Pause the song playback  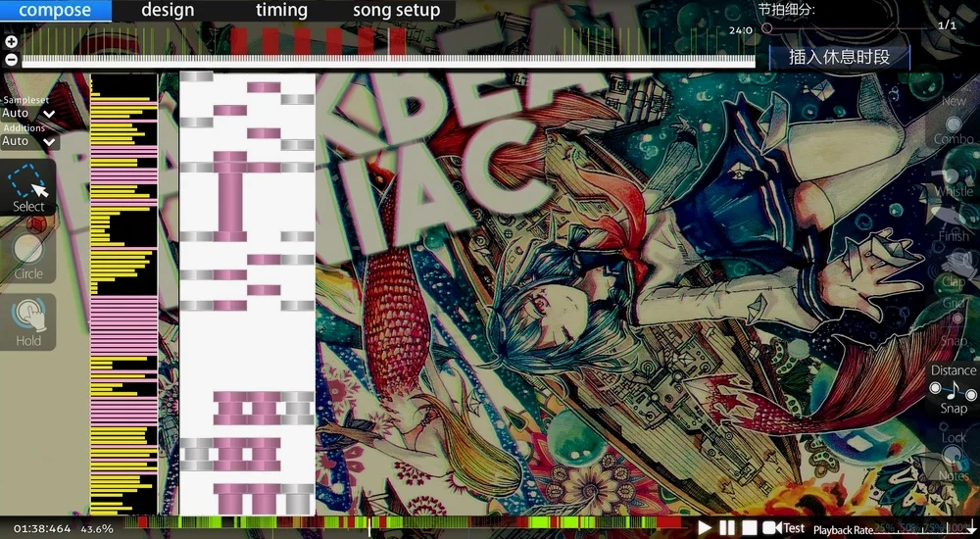727,528
